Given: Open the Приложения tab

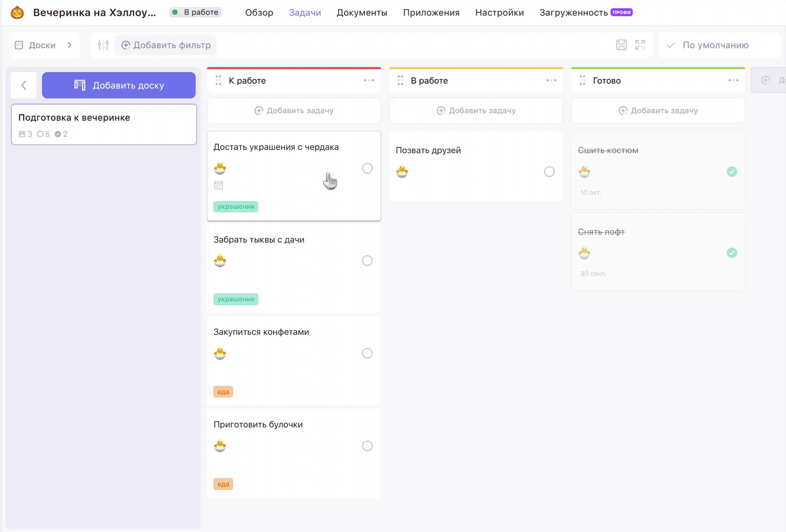Looking at the screenshot, I should coord(431,12).
